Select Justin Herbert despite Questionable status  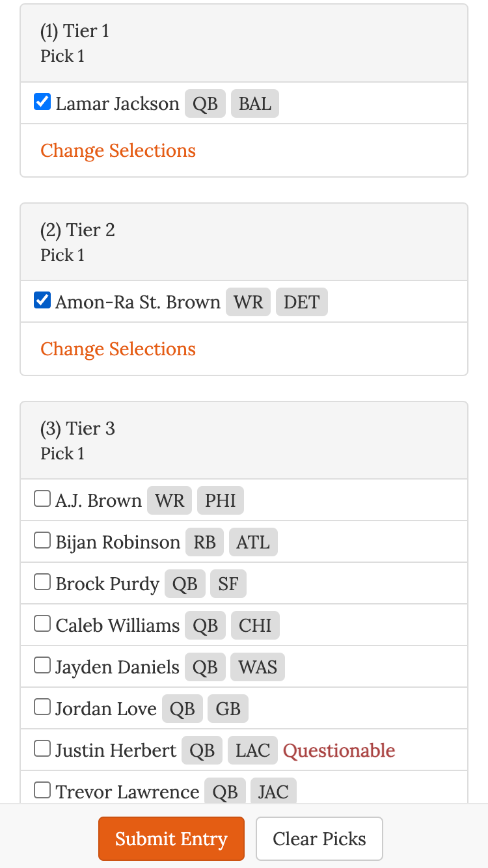[x=42, y=748]
